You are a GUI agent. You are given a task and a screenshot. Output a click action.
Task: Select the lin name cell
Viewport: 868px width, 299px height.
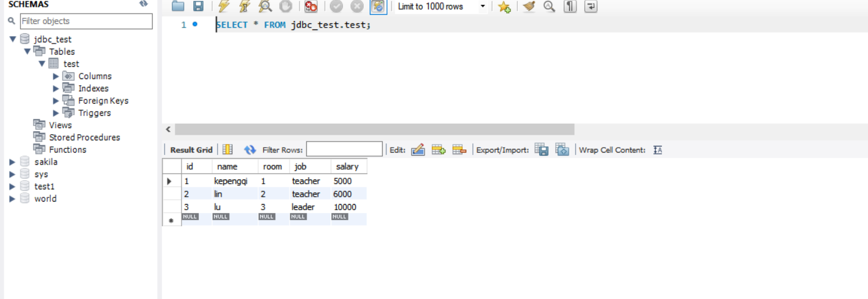pyautogui.click(x=235, y=194)
